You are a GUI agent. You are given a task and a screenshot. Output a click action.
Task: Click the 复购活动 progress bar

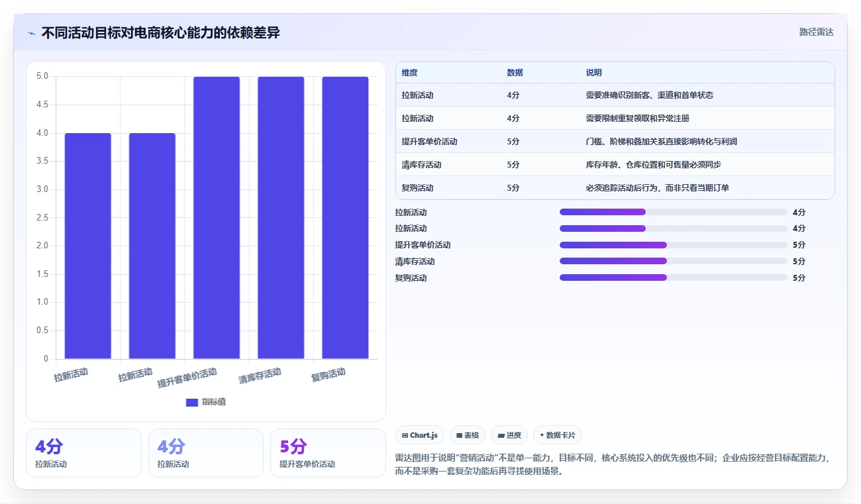674,277
